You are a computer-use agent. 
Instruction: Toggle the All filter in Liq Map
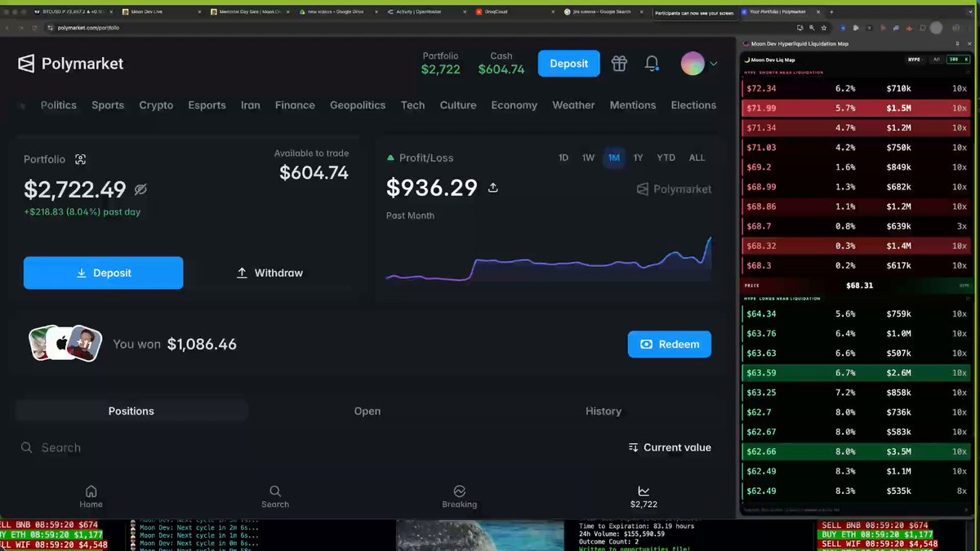[x=936, y=60]
